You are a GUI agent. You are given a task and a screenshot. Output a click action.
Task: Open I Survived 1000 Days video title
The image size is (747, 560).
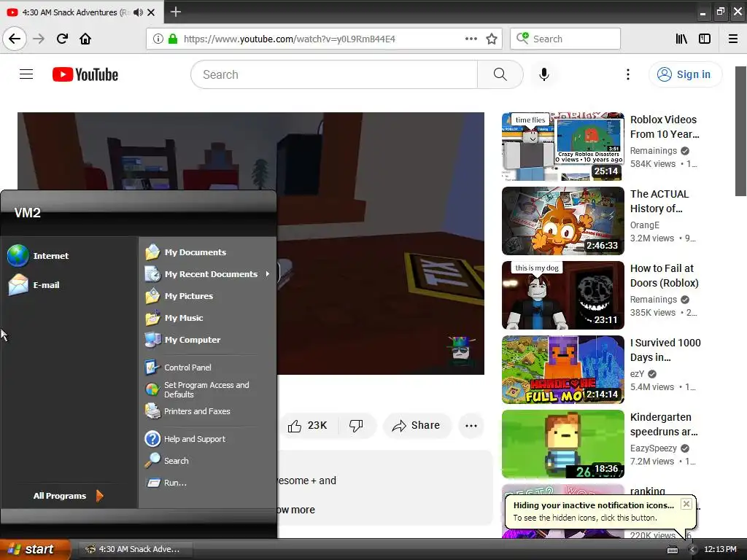pyautogui.click(x=665, y=350)
